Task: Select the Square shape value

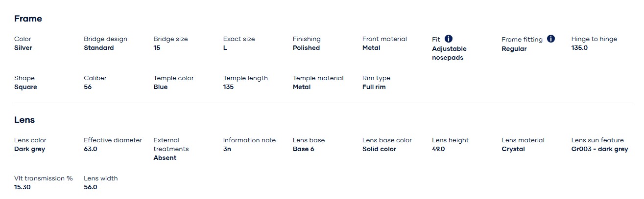Action: point(25,87)
